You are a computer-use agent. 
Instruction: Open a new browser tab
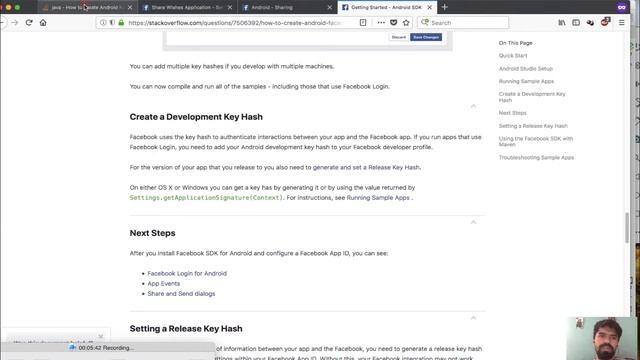444,7
